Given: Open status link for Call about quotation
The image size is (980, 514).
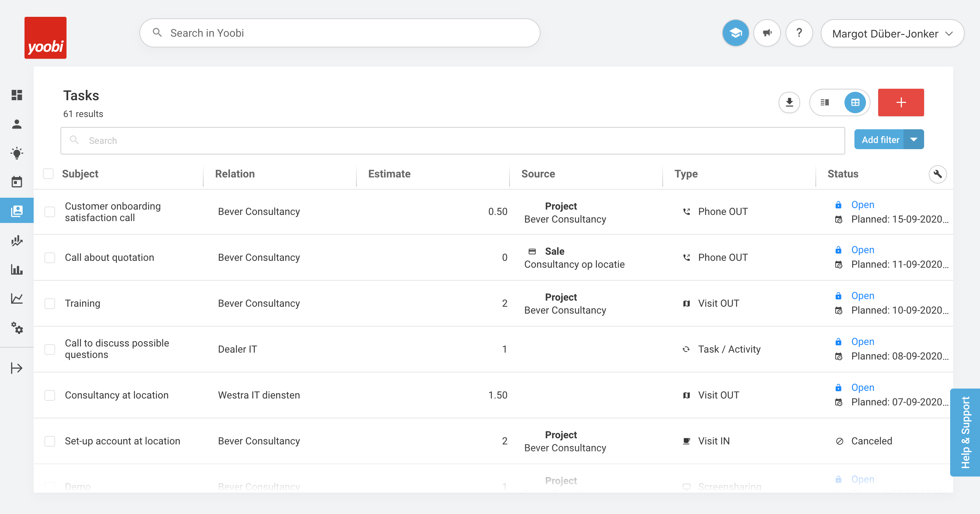Looking at the screenshot, I should pyautogui.click(x=863, y=250).
